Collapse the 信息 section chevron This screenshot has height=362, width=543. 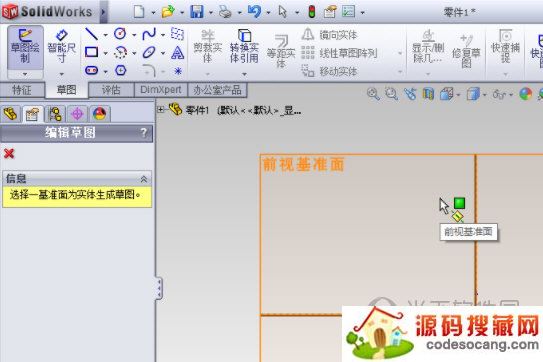coord(144,179)
